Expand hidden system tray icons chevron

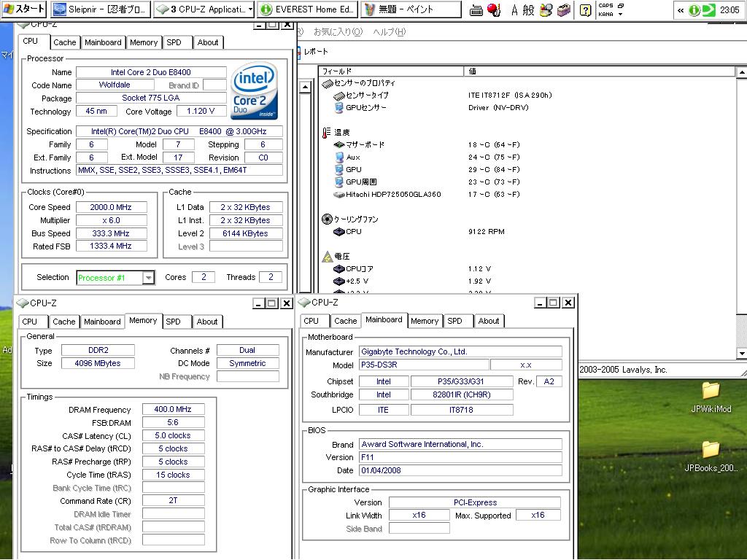coord(681,10)
